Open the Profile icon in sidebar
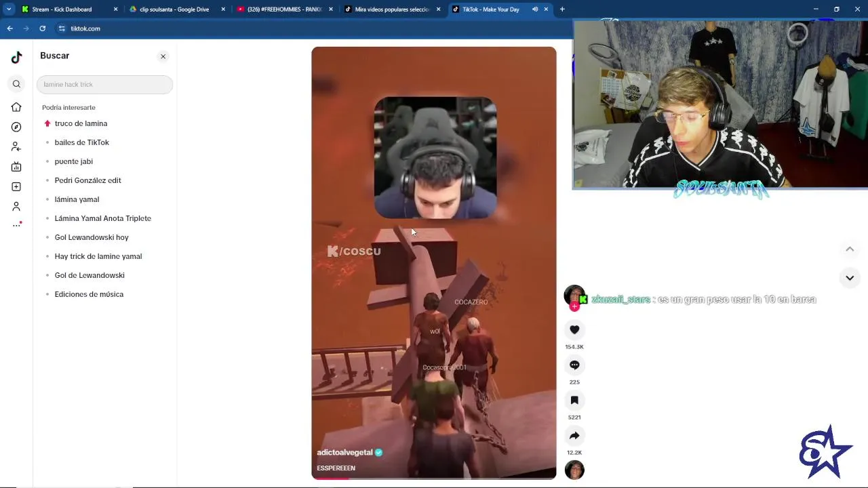The image size is (868, 488). 16,206
